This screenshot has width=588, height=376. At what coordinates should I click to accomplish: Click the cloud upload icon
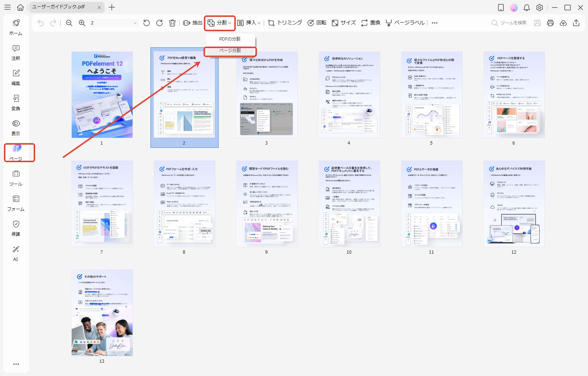pos(563,23)
